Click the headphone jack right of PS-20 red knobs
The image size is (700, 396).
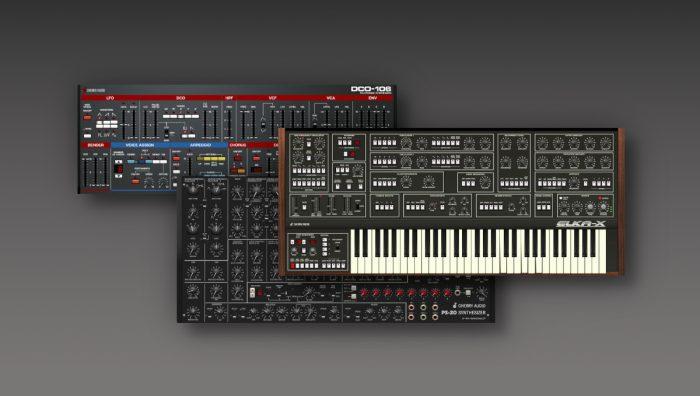click(x=458, y=292)
